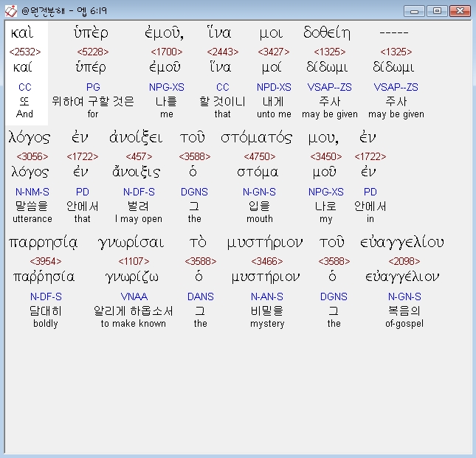
Task: Click the Korean gloss 위하여 구할 것은
Action: click(93, 101)
